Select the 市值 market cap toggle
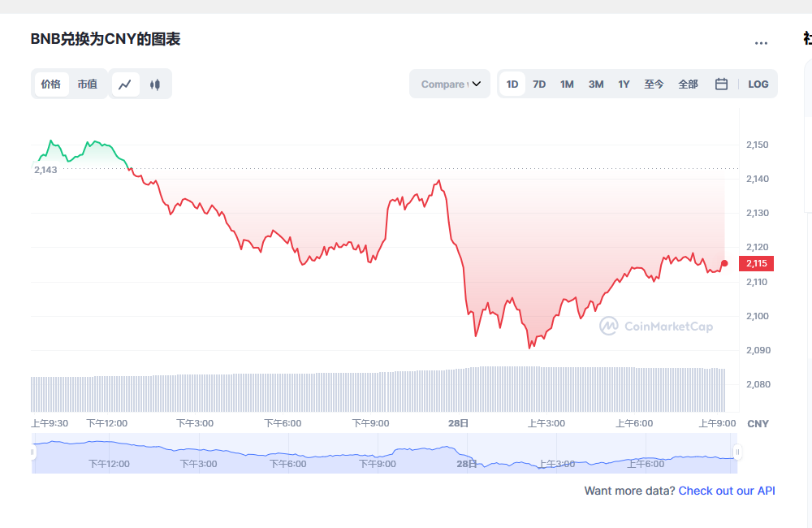This screenshot has width=812, height=528. [88, 84]
